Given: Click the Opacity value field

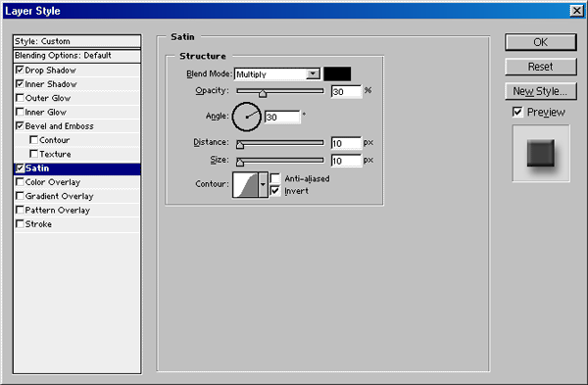Looking at the screenshot, I should coord(346,91).
